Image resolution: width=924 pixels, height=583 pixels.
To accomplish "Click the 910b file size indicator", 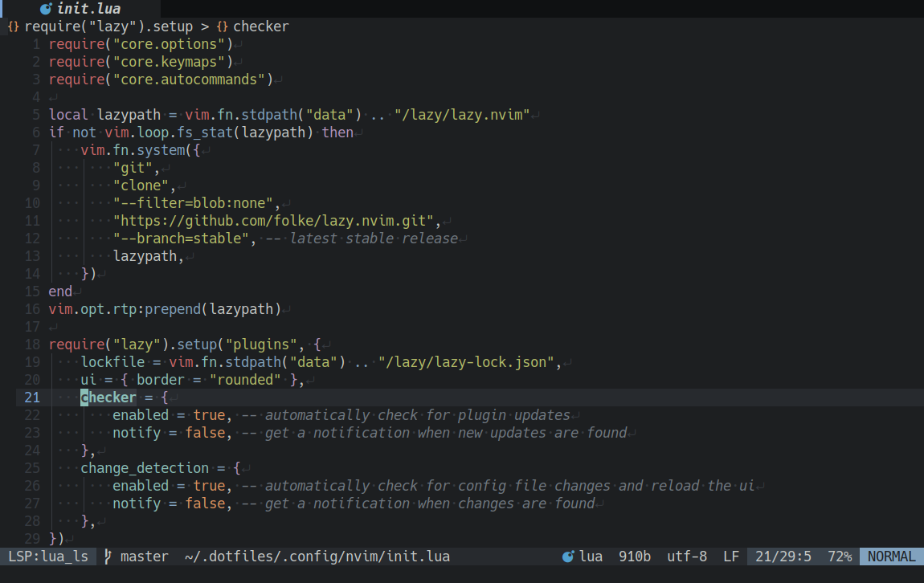I will coord(635,556).
